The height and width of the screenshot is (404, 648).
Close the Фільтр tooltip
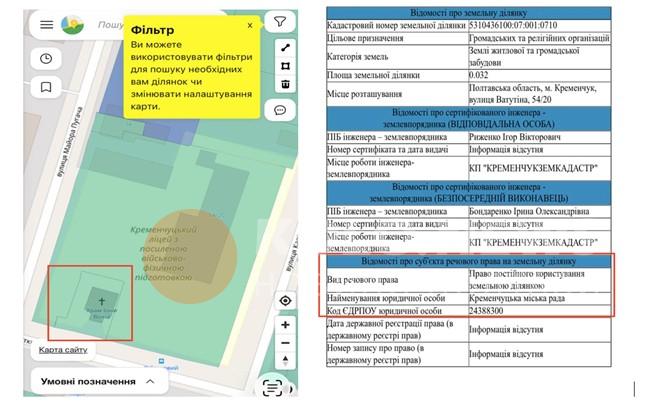click(250, 24)
